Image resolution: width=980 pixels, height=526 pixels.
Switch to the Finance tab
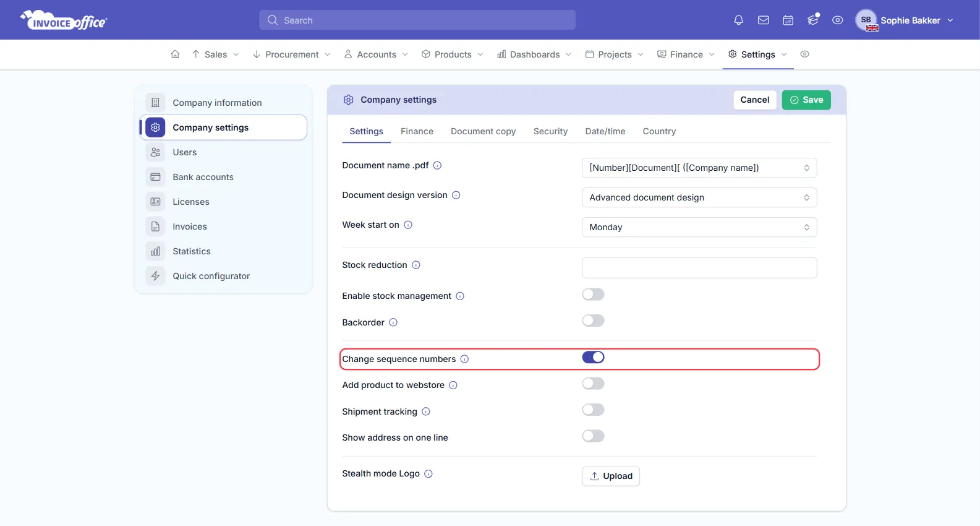click(417, 131)
